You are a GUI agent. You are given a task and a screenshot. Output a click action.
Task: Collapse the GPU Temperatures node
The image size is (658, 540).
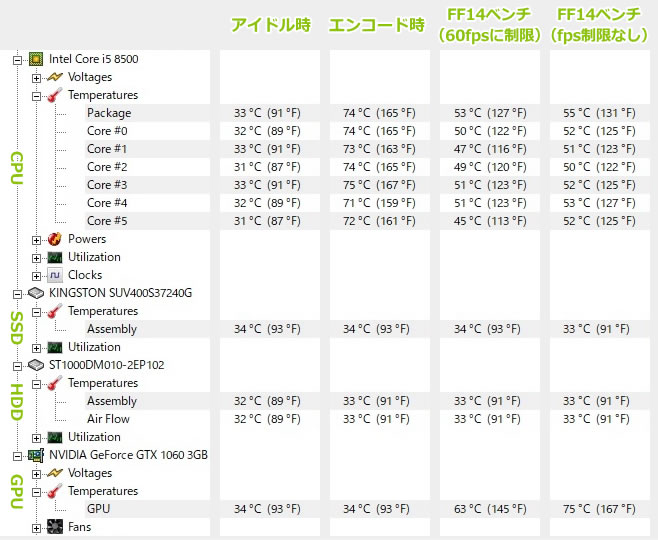pos(37,492)
